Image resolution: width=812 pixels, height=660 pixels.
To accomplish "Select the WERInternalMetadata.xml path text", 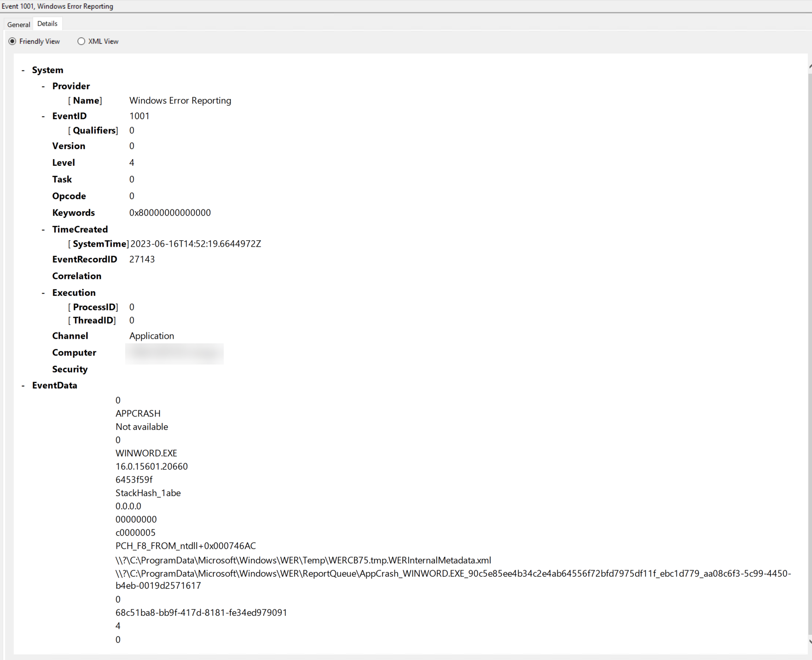I will pyautogui.click(x=303, y=560).
